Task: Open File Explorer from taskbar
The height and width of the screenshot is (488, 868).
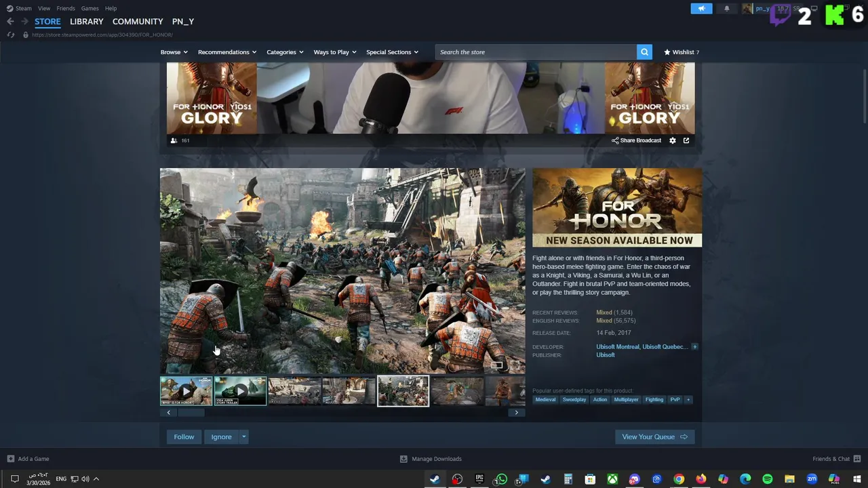Action: pos(789,479)
